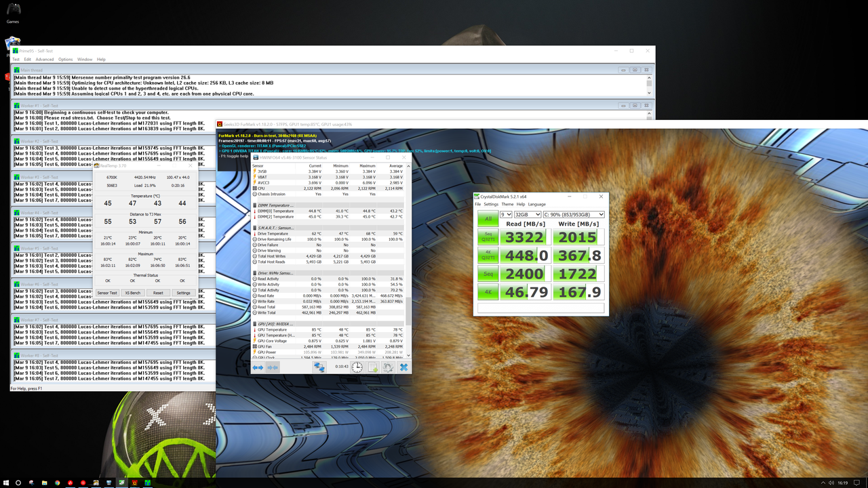Open the Theme menu in CrystalDiskMark
Screen dimensions: 868x488
507,204
